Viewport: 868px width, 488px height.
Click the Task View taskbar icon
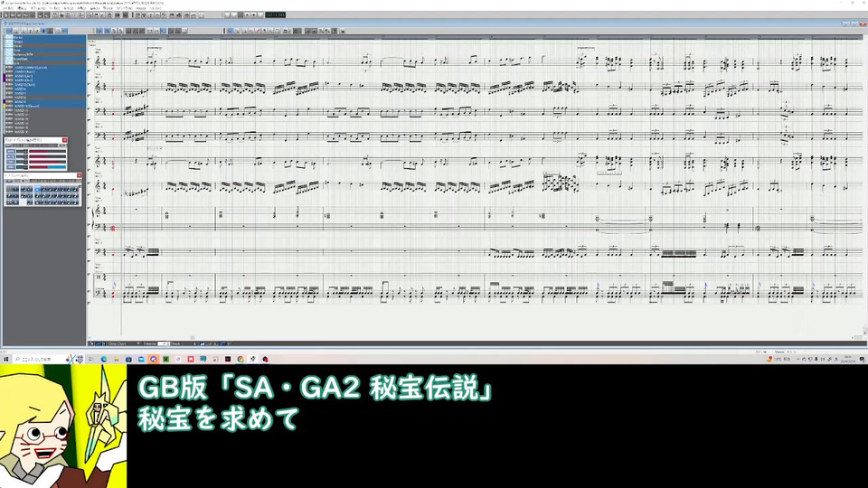coord(90,359)
